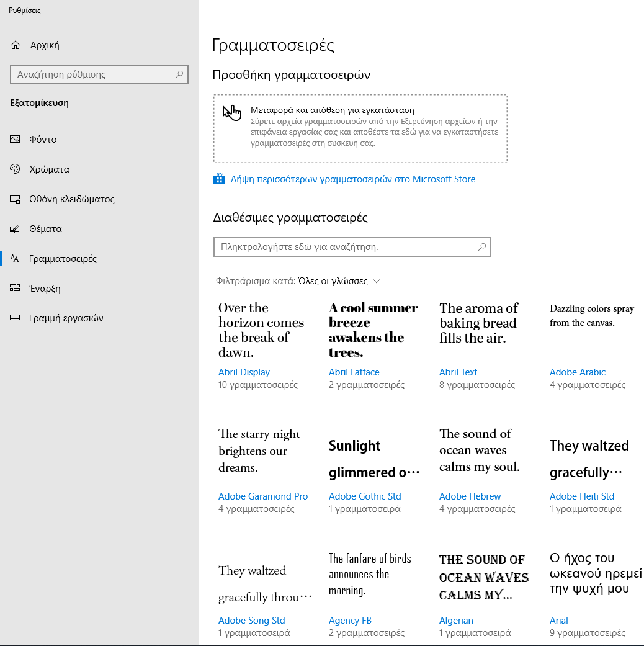Click the Φόντο picture icon
The height and width of the screenshot is (646, 644).
[15, 139]
